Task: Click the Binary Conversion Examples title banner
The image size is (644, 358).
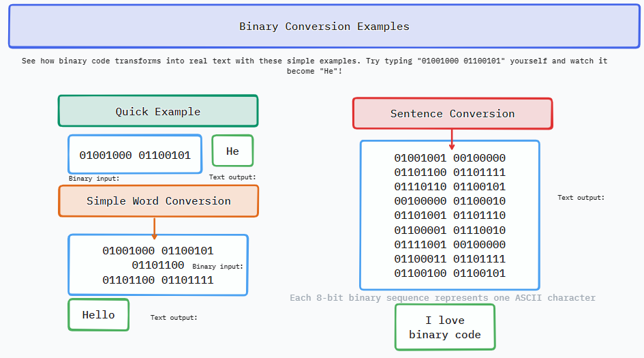Action: pos(324,27)
